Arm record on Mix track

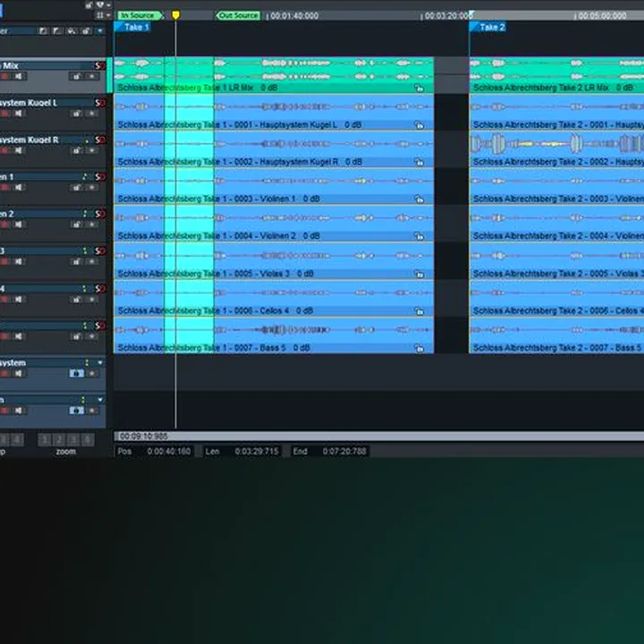coord(5,76)
